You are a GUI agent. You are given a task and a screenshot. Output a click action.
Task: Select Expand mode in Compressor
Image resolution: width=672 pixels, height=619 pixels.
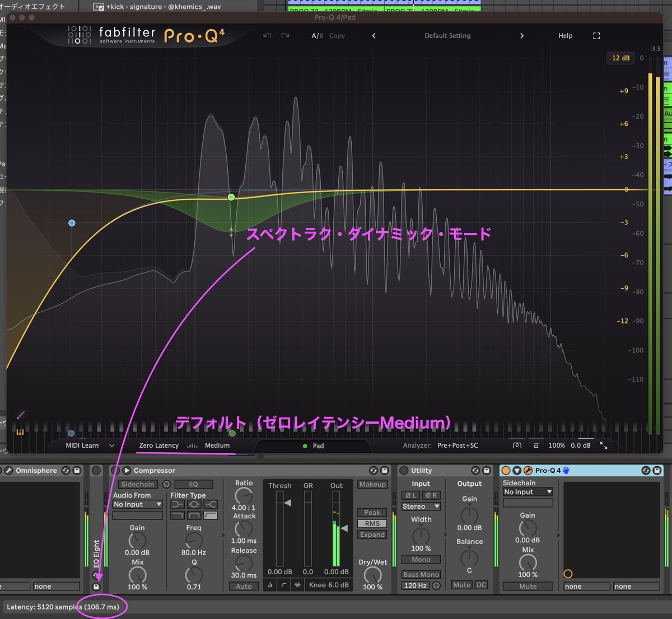pos(372,534)
